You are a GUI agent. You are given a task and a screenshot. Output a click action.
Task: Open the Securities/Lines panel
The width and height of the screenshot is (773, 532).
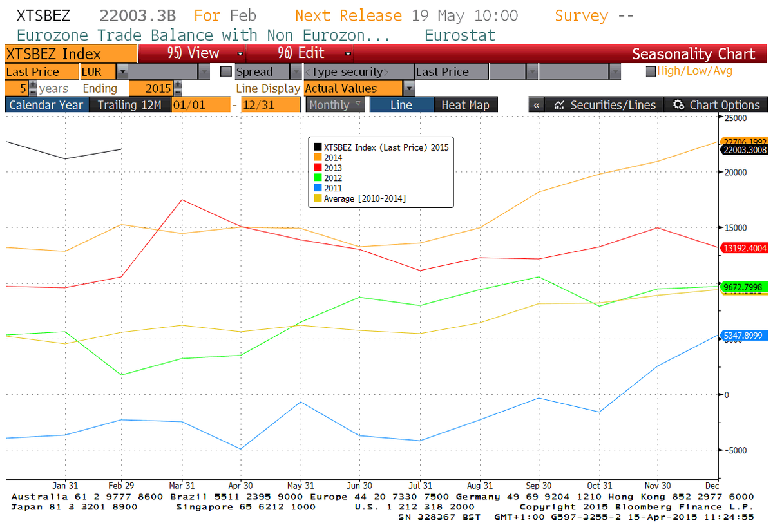coord(604,105)
